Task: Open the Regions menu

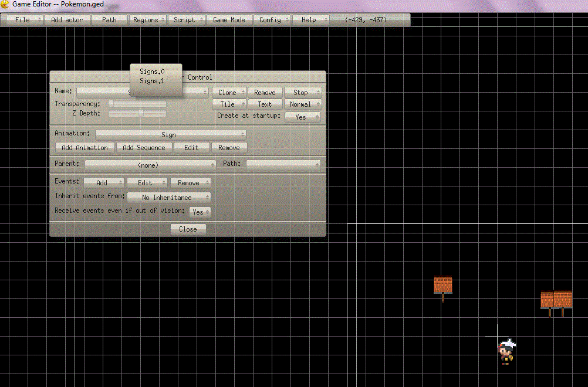Action: pos(147,20)
